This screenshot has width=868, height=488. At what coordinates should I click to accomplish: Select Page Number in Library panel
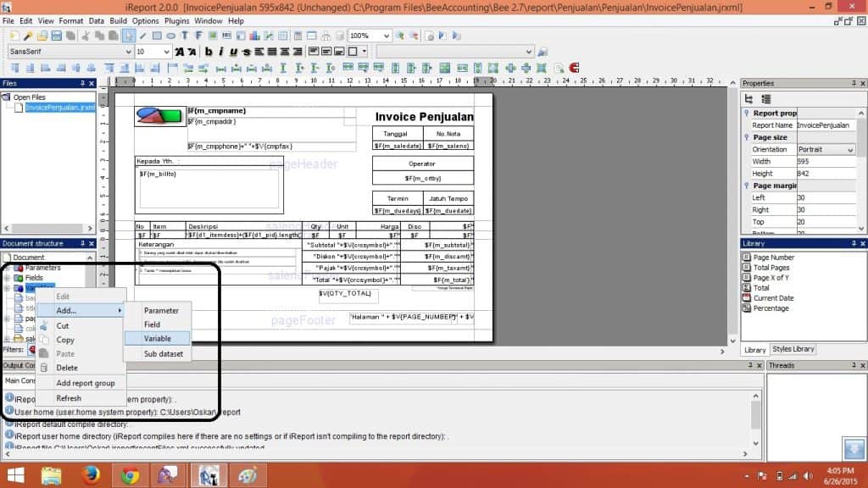773,258
